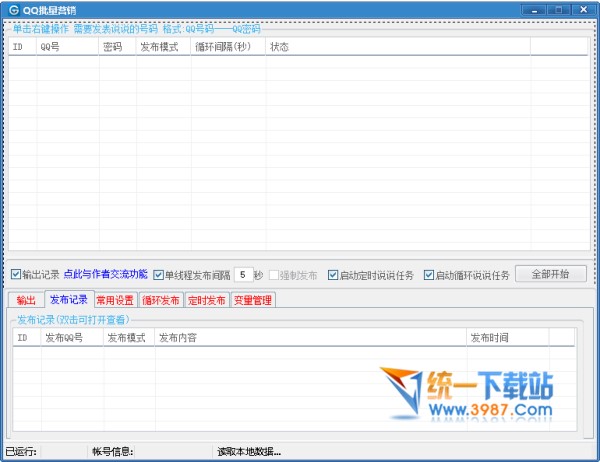Click the 状态 column header

[398, 47]
